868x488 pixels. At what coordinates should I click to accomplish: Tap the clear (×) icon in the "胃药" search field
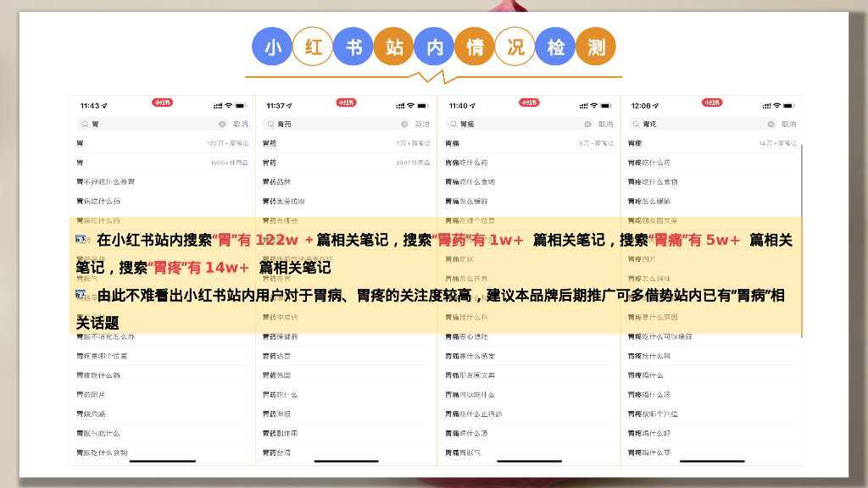tap(403, 123)
